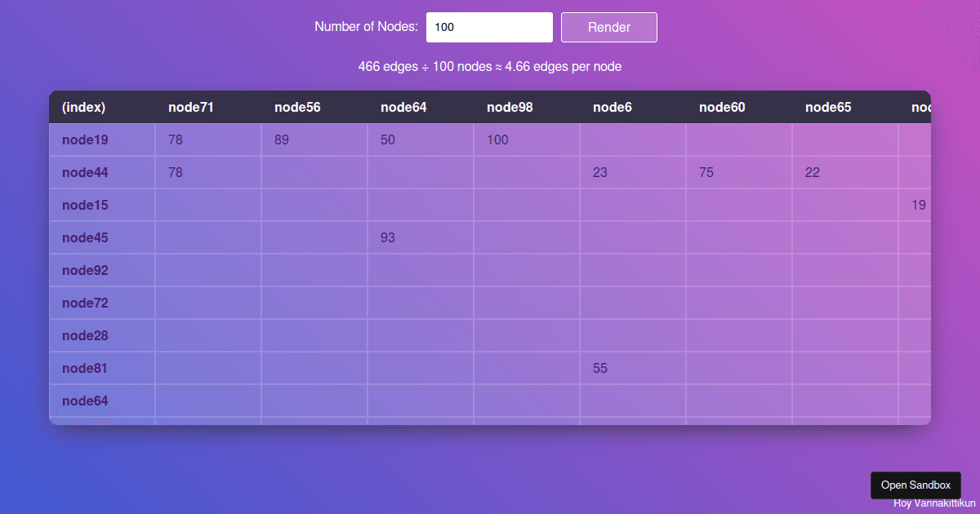Click the Render button
Image resolution: width=980 pixels, height=514 pixels.
608,27
